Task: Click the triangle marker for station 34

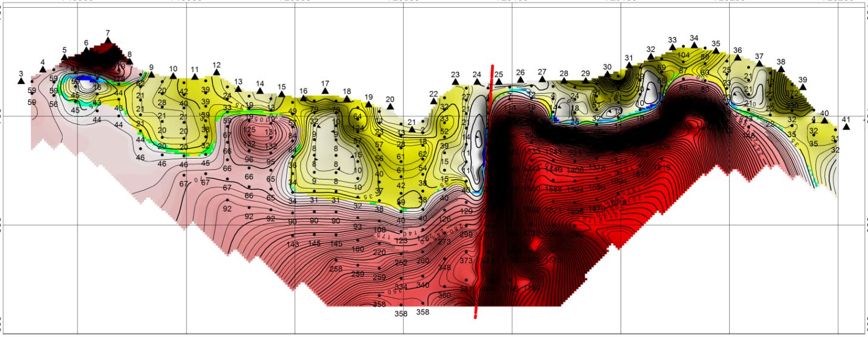Action: click(x=694, y=45)
